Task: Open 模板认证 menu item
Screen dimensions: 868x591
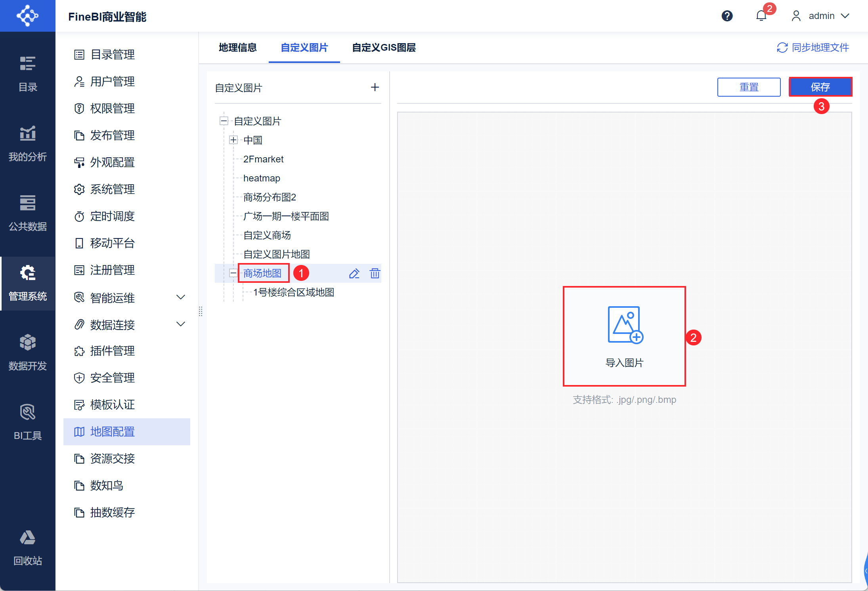Action: [127, 405]
